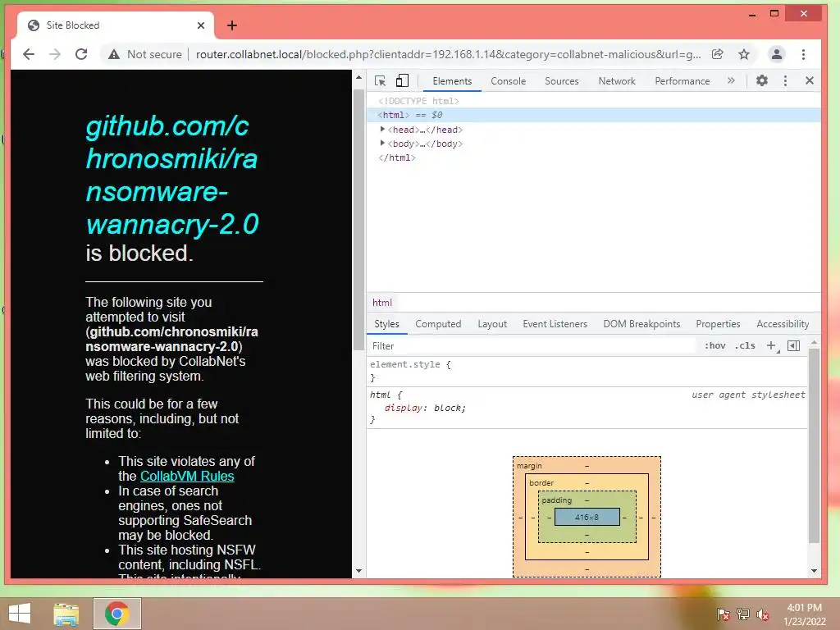Switch to the Console tab
Image resolution: width=840 pixels, height=630 pixels.
(x=509, y=81)
